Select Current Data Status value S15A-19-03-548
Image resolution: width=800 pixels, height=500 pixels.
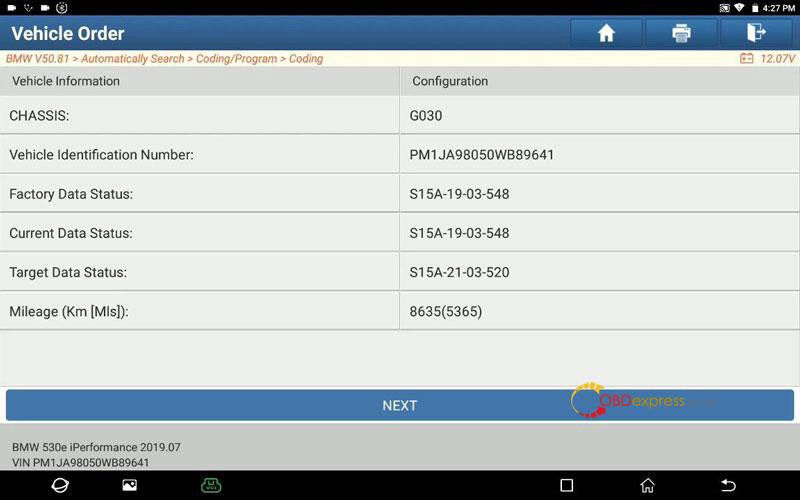point(459,233)
